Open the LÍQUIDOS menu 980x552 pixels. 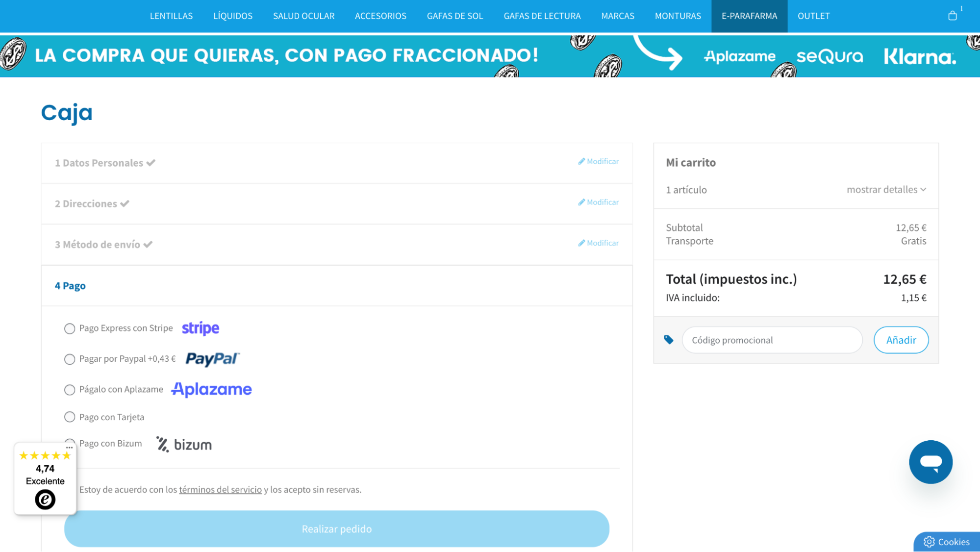[233, 16]
